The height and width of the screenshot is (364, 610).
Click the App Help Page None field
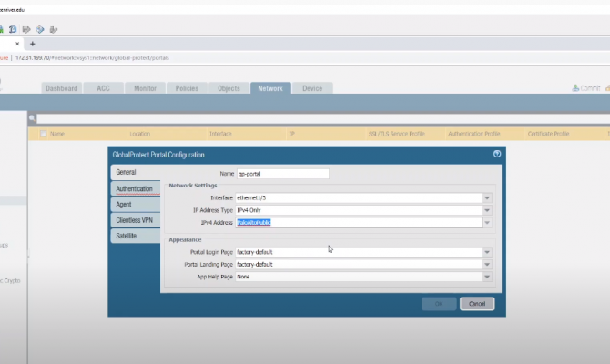pos(359,277)
